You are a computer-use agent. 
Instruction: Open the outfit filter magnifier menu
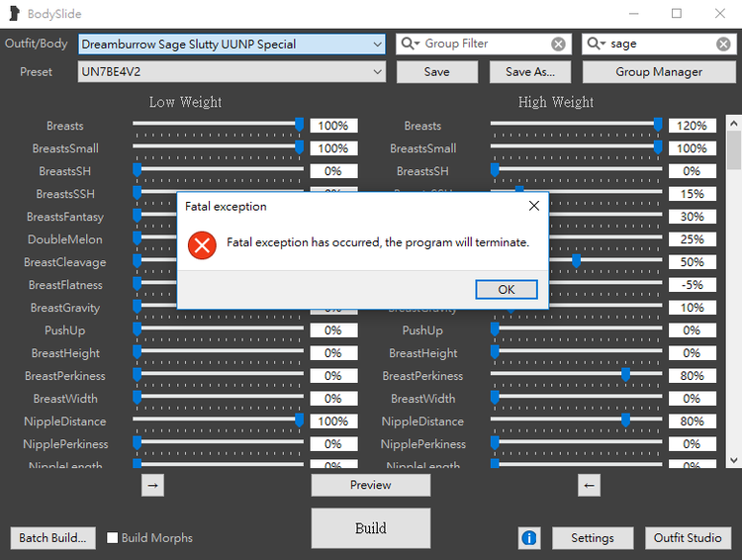597,44
